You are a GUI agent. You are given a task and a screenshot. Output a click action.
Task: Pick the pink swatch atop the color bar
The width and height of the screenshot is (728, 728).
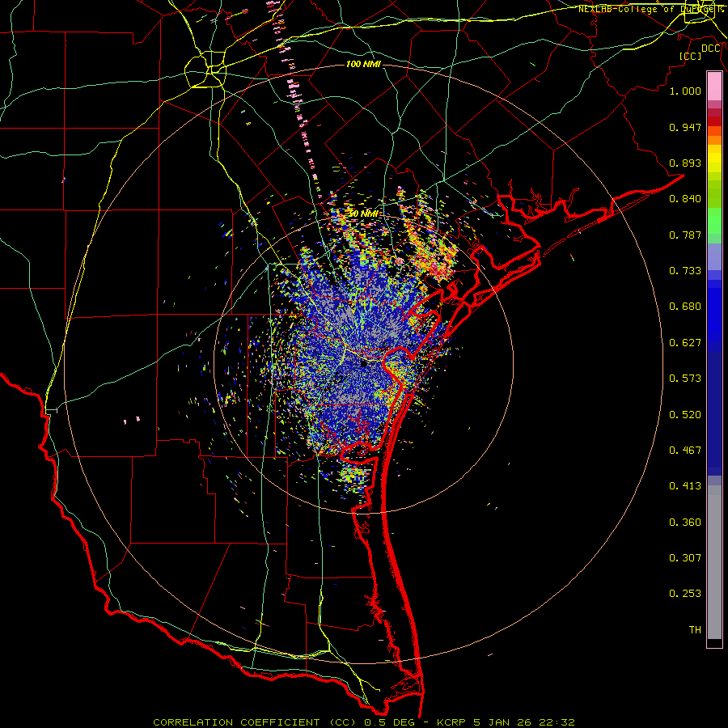coord(714,87)
